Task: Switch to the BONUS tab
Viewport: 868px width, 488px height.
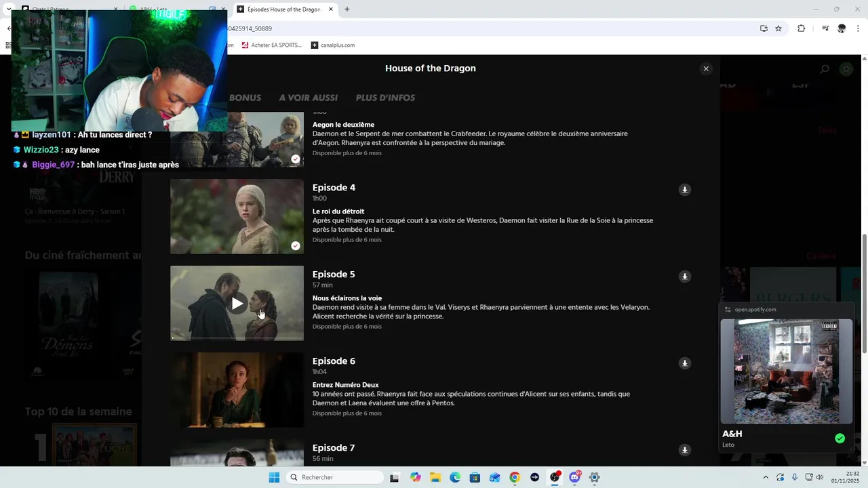Action: coord(245,98)
